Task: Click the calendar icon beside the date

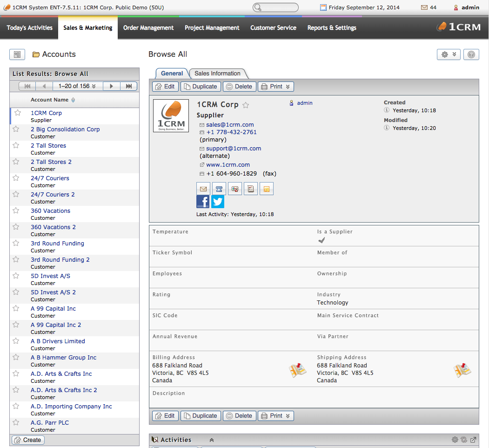Action: coord(323,7)
